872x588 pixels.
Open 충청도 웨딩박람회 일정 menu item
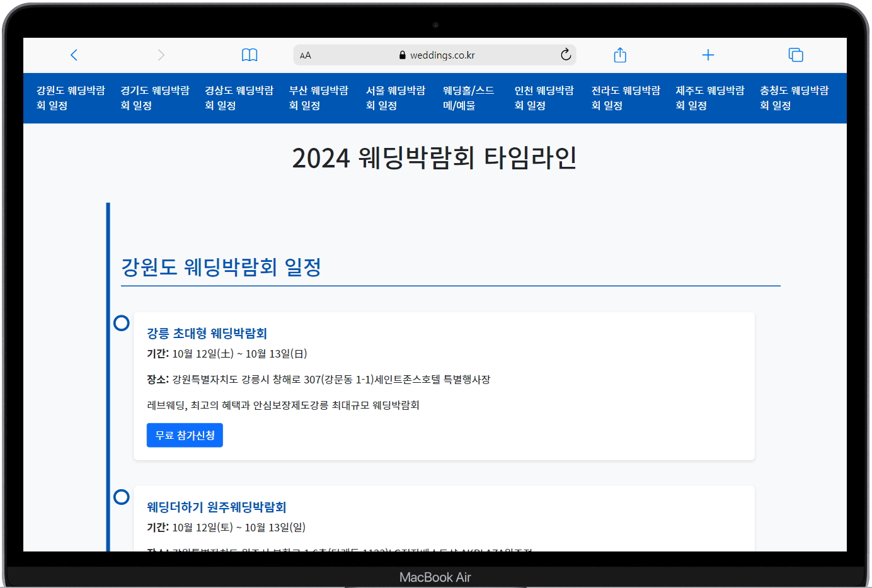point(795,98)
